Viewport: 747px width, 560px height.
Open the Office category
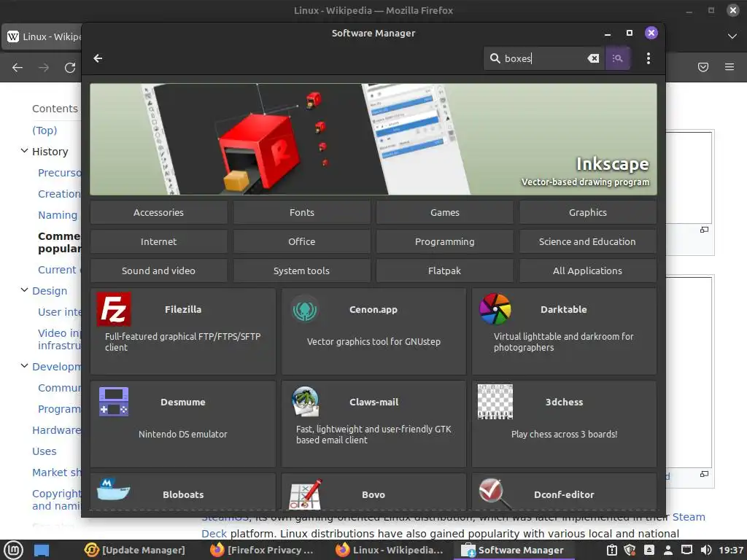(x=301, y=241)
